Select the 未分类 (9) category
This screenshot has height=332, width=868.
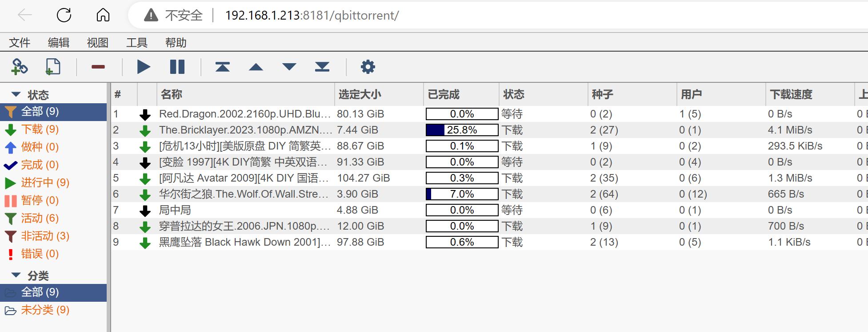click(x=45, y=310)
